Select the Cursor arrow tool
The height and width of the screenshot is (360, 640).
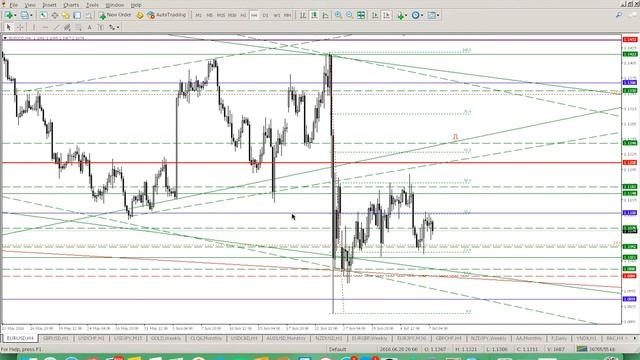pyautogui.click(x=9, y=27)
